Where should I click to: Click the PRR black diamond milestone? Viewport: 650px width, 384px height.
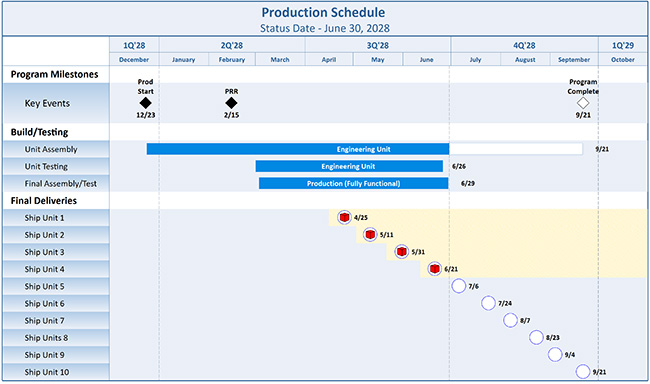click(231, 103)
